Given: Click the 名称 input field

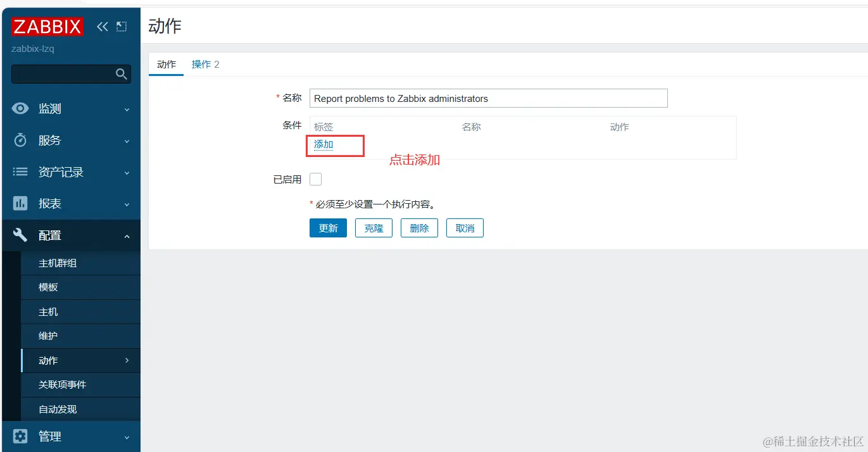Looking at the screenshot, I should (x=488, y=98).
